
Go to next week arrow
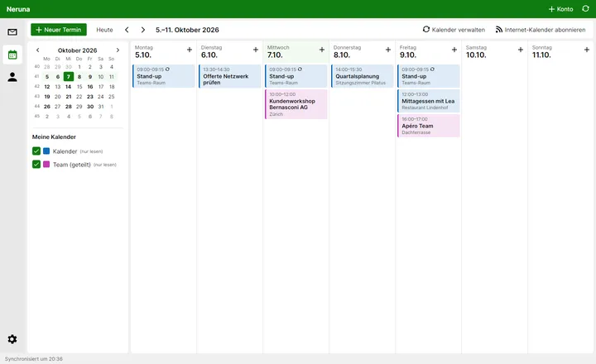(143, 30)
